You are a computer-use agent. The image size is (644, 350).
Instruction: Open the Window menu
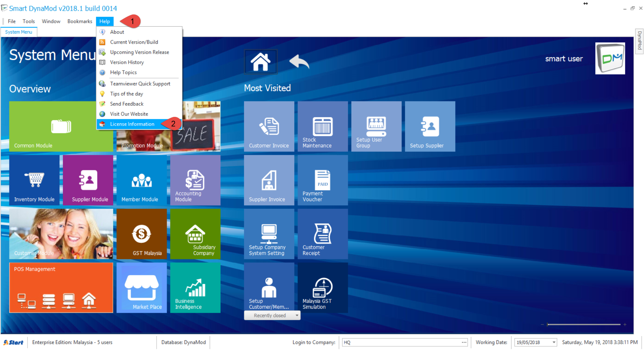51,21
